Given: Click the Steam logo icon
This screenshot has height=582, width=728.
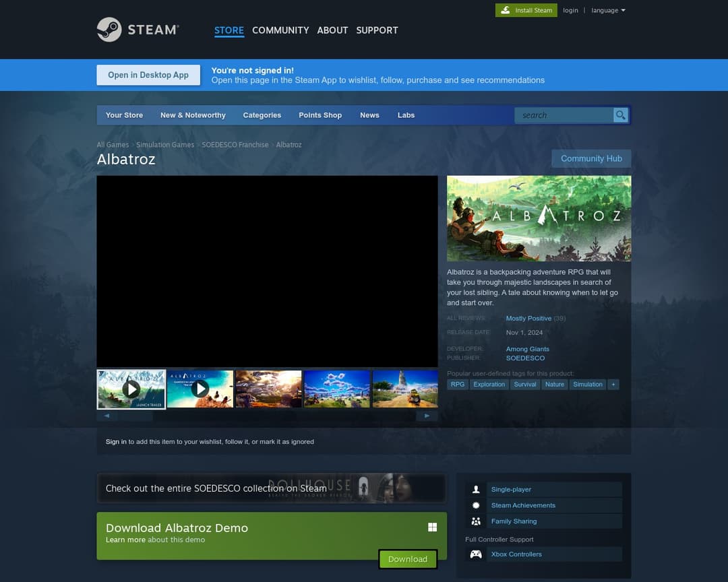Looking at the screenshot, I should [x=109, y=30].
